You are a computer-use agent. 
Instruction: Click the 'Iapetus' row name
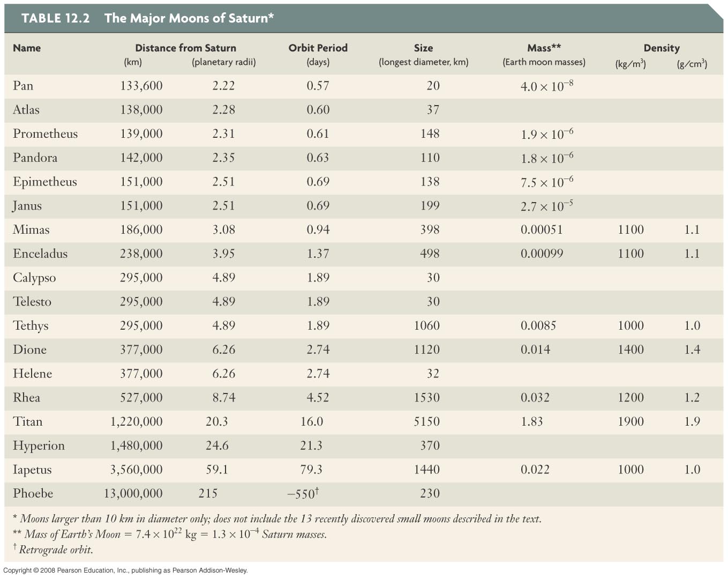pyautogui.click(x=32, y=470)
